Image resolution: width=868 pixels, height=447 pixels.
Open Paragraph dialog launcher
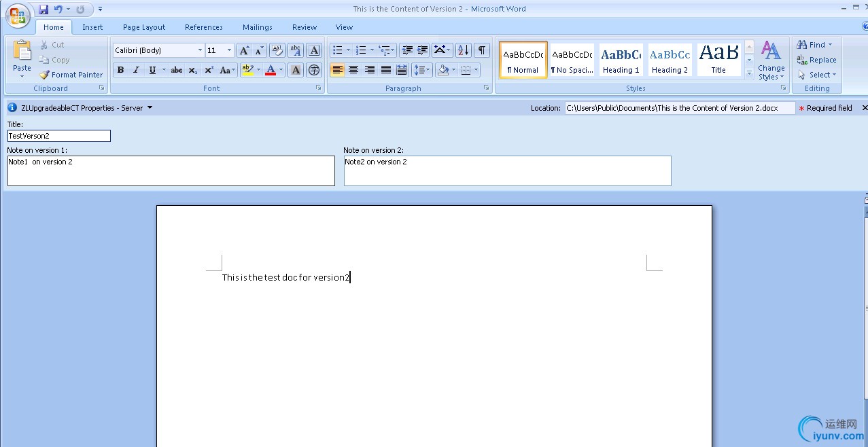[x=487, y=88]
